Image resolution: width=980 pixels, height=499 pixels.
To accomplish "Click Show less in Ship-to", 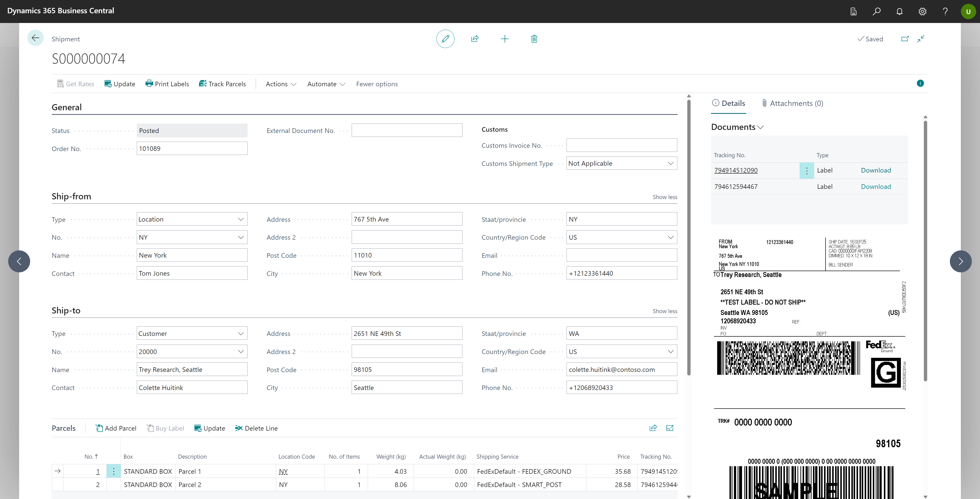I will (665, 311).
